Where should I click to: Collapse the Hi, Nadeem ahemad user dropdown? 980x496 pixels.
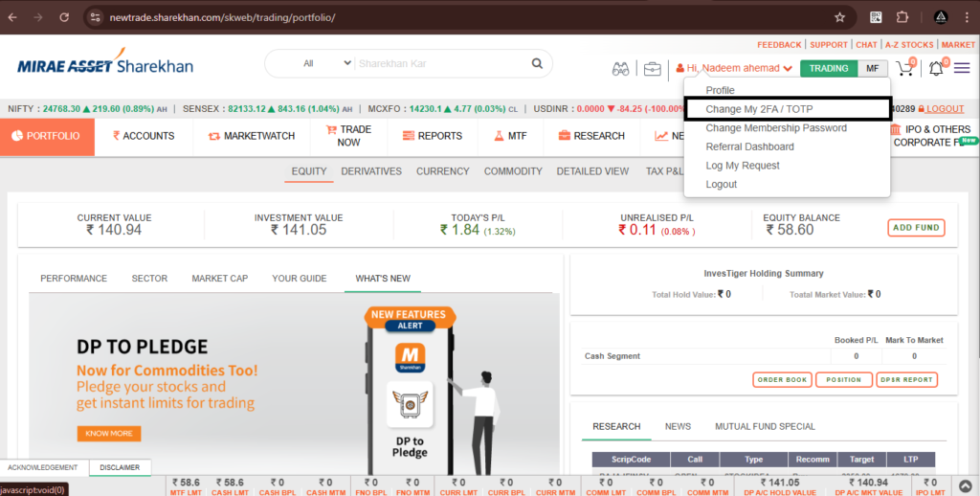tap(734, 68)
